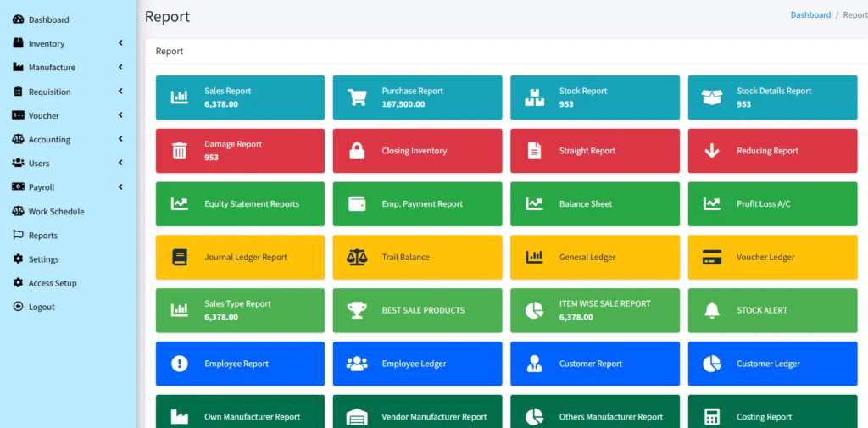Expand the Accounting menu chevron

[x=120, y=139]
